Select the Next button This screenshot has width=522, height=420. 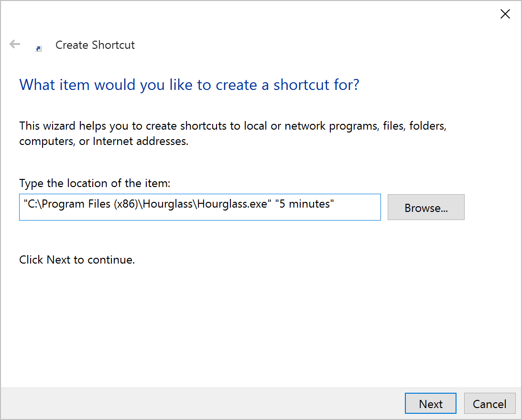430,403
